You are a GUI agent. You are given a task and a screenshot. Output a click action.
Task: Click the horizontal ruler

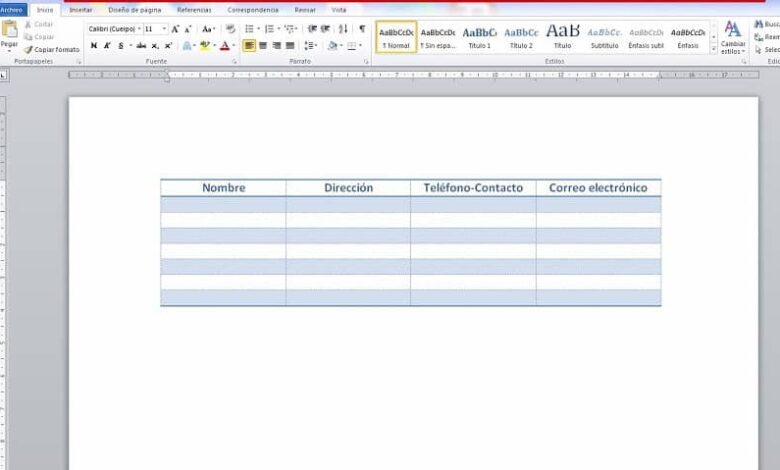pos(413,75)
